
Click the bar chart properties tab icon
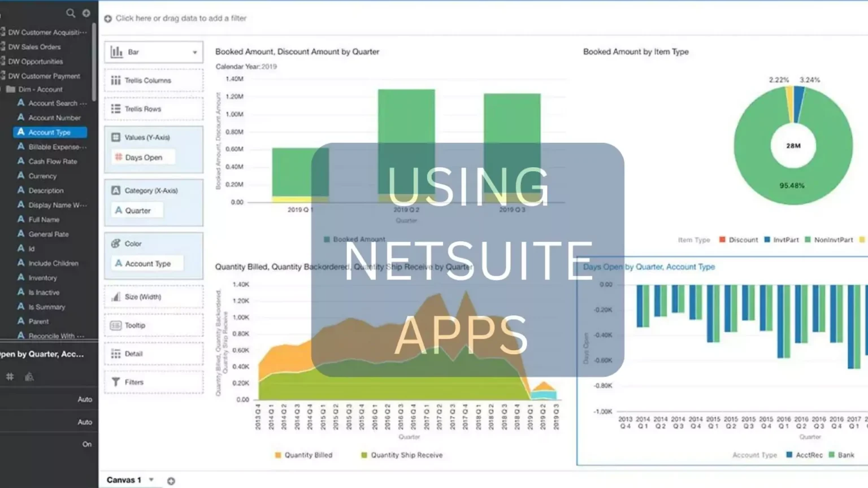[29, 377]
